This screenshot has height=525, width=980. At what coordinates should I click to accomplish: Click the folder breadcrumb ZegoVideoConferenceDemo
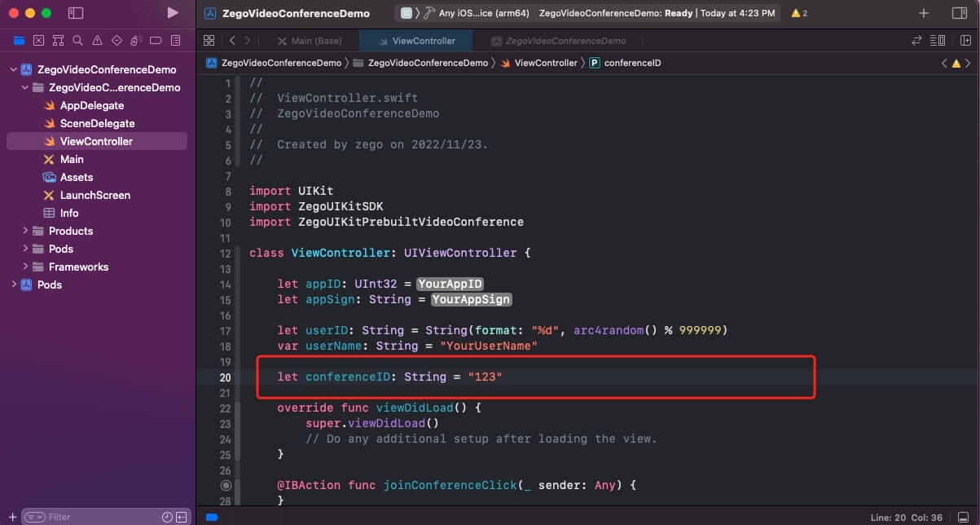(420, 63)
